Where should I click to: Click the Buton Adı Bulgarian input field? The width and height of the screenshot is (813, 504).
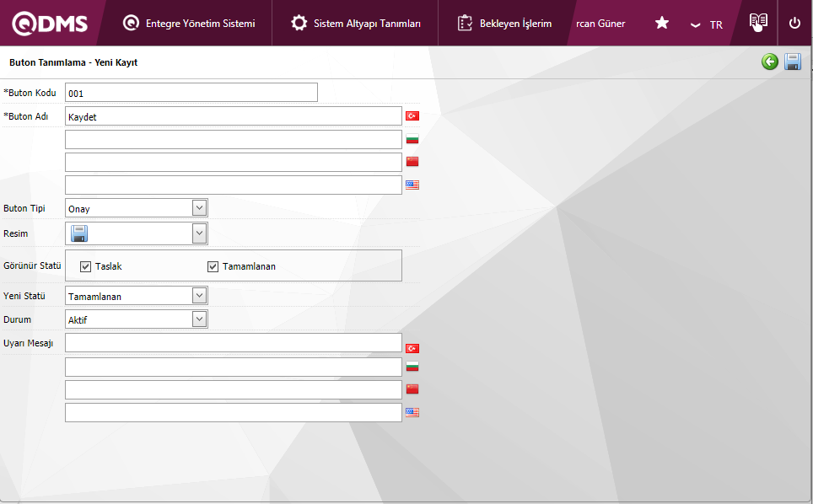234,139
